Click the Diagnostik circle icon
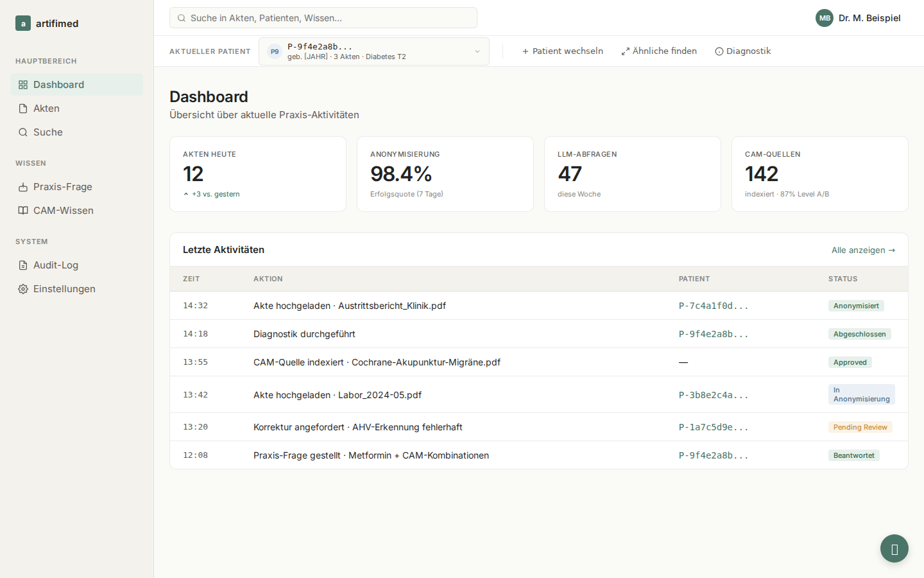The width and height of the screenshot is (924, 578). point(719,51)
